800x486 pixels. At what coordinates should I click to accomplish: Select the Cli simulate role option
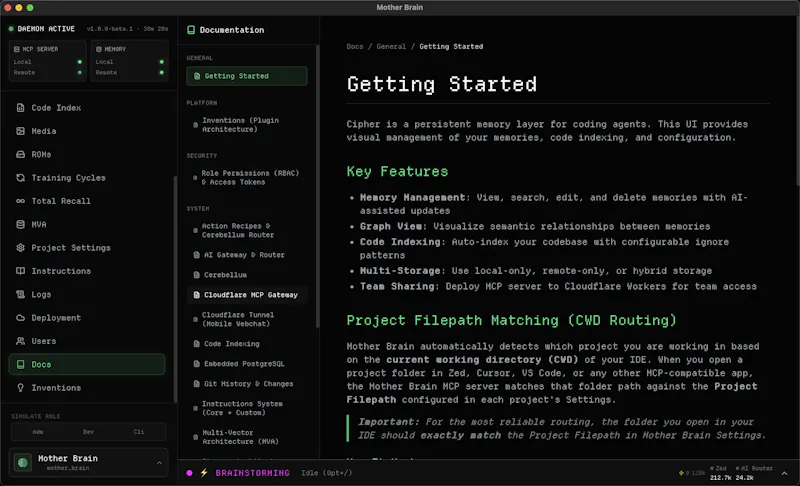coord(139,432)
